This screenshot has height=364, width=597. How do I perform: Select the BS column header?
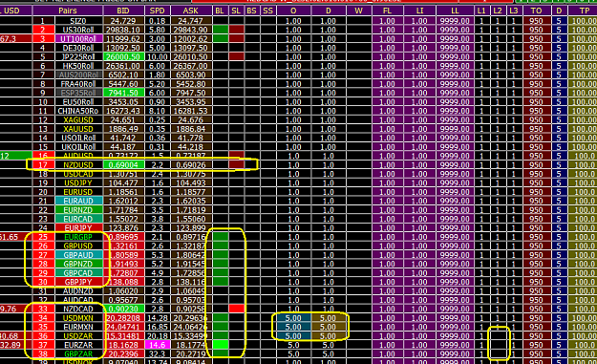(252, 11)
